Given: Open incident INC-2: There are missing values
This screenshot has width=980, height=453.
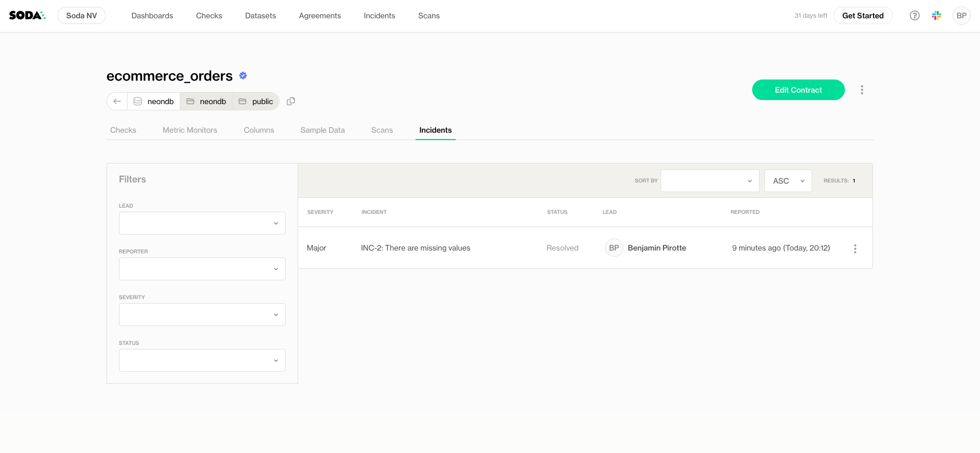Looking at the screenshot, I should click(415, 248).
